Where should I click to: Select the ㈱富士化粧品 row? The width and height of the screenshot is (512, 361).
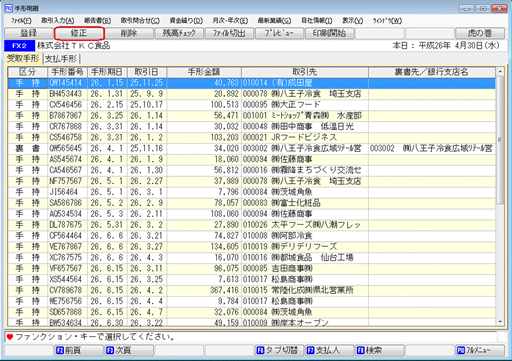pos(252,203)
